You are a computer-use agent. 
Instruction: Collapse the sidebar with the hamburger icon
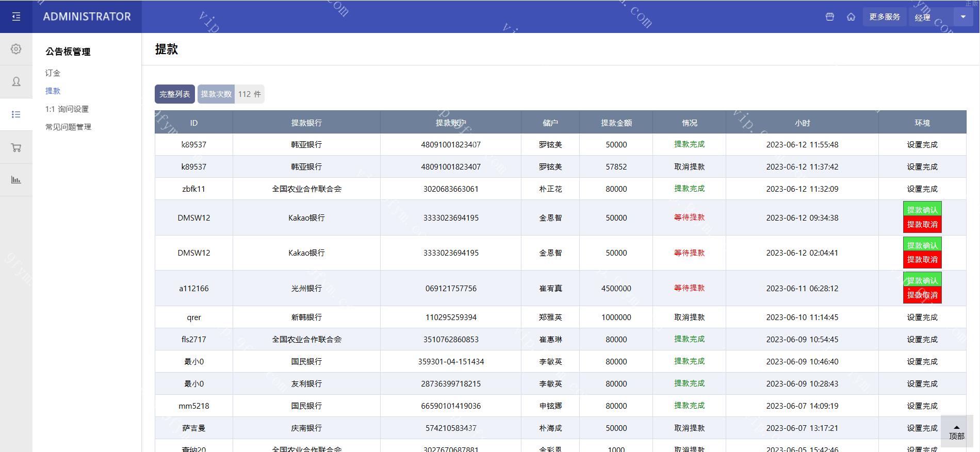16,16
